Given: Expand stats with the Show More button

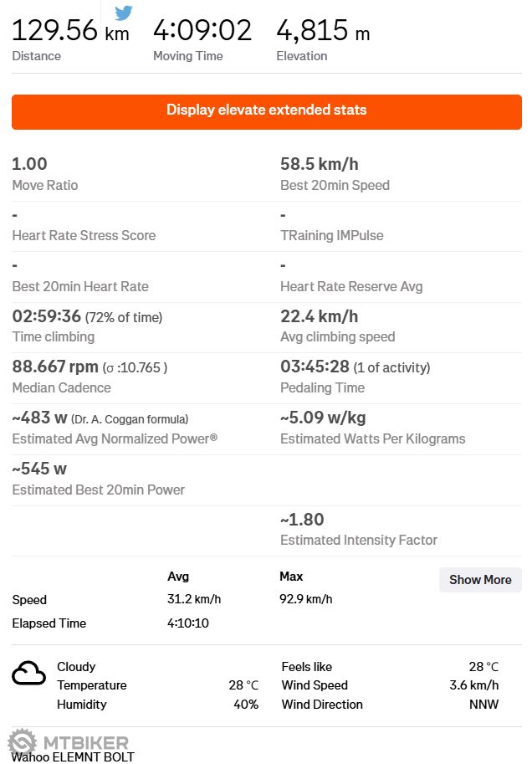Looking at the screenshot, I should click(480, 580).
